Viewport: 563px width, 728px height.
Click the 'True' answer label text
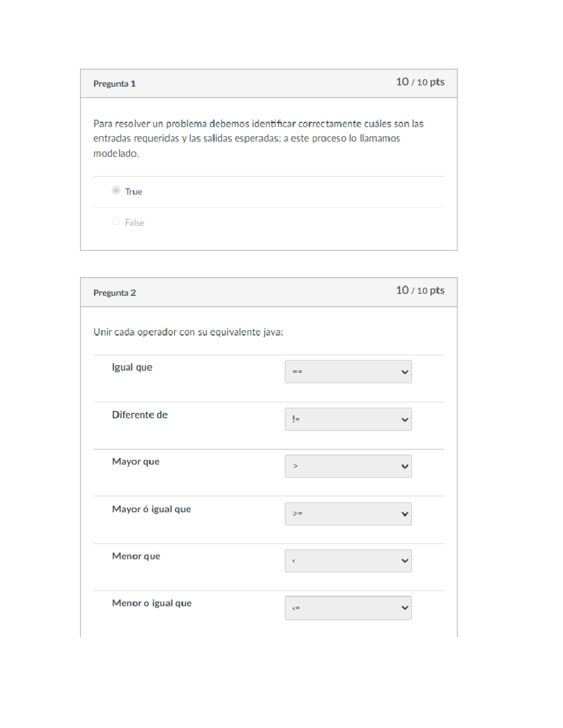click(134, 192)
